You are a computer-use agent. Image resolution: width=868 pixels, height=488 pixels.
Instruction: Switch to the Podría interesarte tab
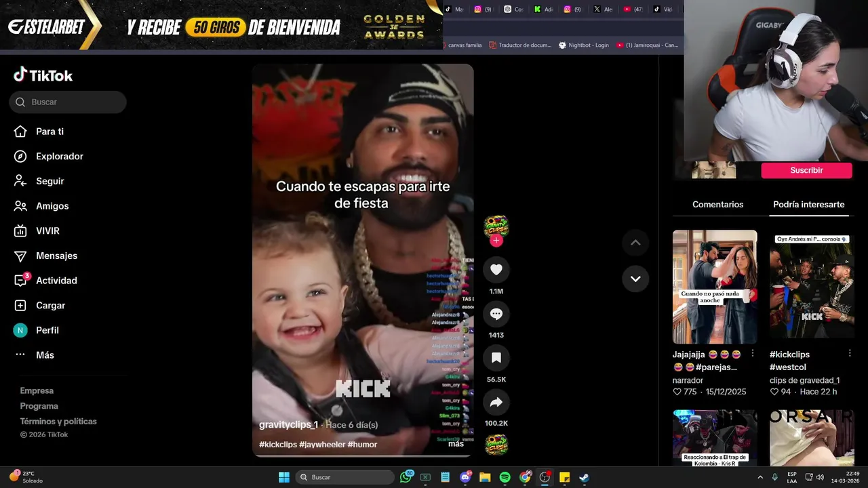pyautogui.click(x=808, y=204)
